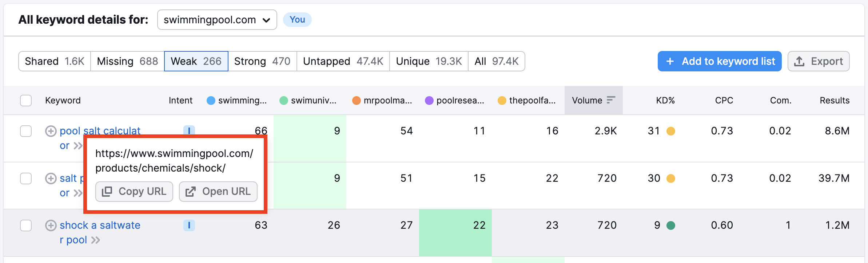Sort by the Volume column header

[x=593, y=101]
